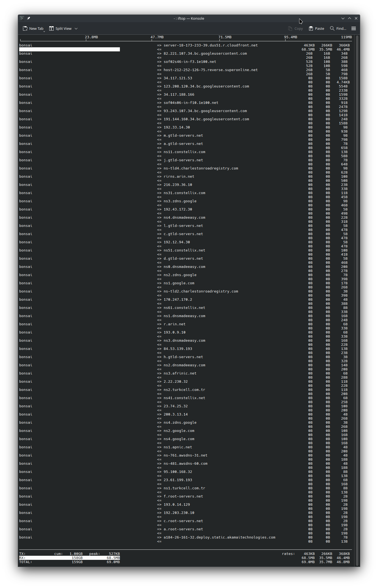Open the hamburger main menu
This screenshot has width=378, height=588.
click(353, 28)
